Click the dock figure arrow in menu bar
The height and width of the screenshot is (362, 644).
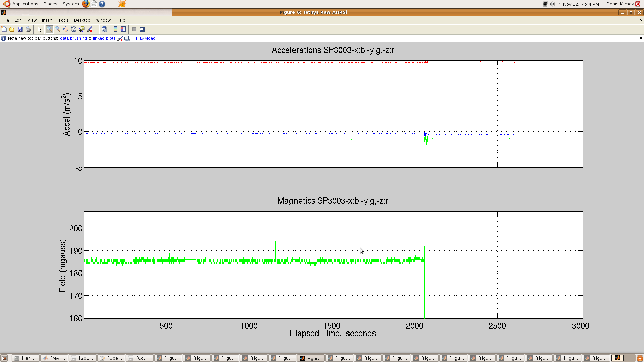(x=641, y=20)
